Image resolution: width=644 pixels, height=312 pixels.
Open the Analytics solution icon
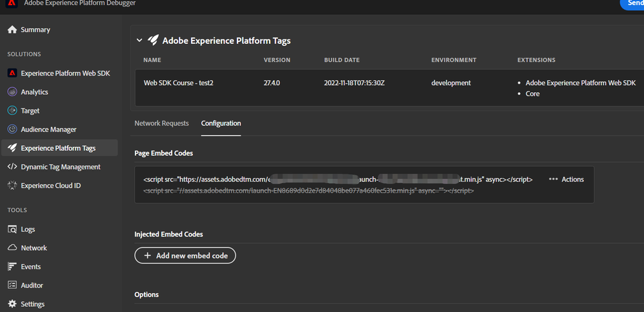click(12, 92)
